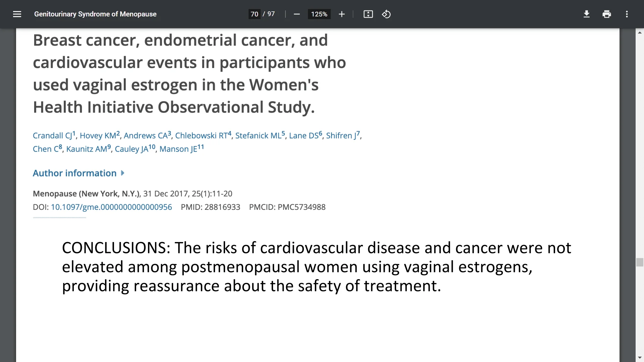Click the page number field showing 70

click(x=254, y=14)
